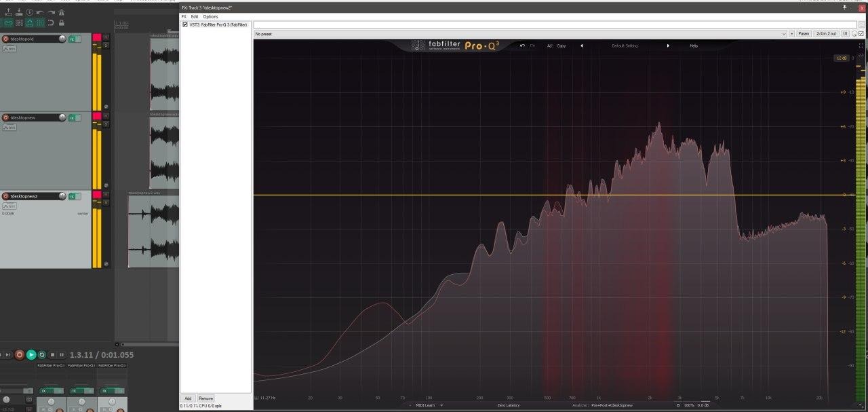Mute the tdesktopnew2 track
The height and width of the screenshot is (412, 868).
tap(106, 195)
